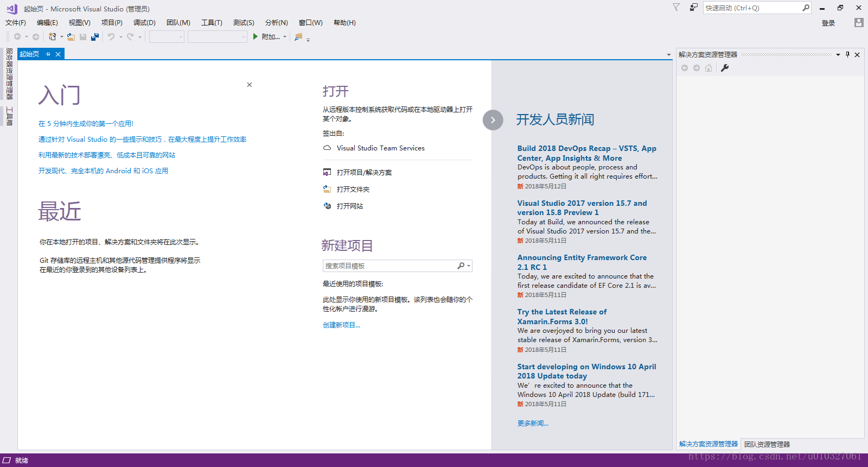
Task: Click the Redo toolbar icon
Action: pos(130,37)
